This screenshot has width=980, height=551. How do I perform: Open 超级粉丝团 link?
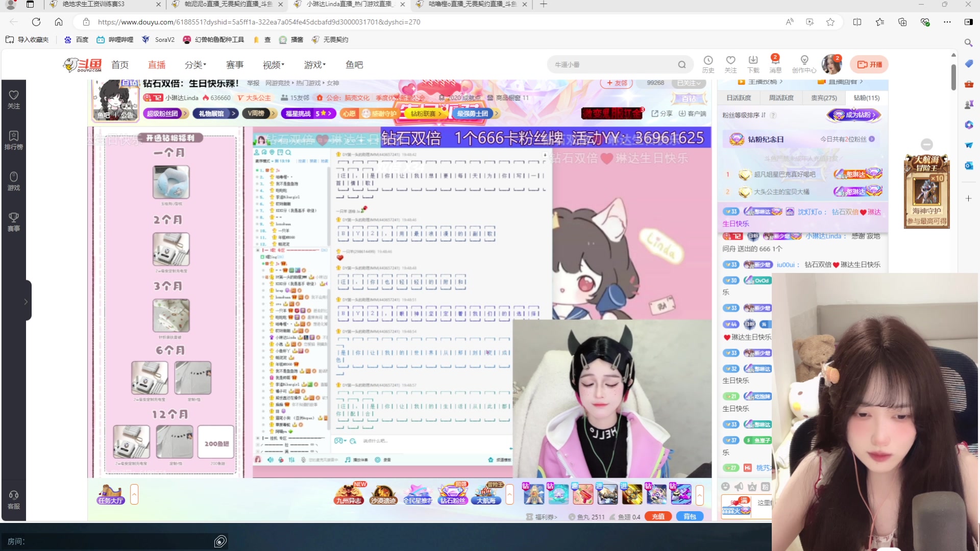tap(165, 113)
